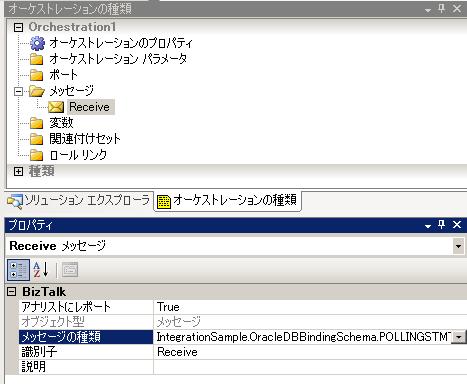Close the オーケストレーションの種類 panel
Viewport: 467px width, 384px height.
coord(457,9)
